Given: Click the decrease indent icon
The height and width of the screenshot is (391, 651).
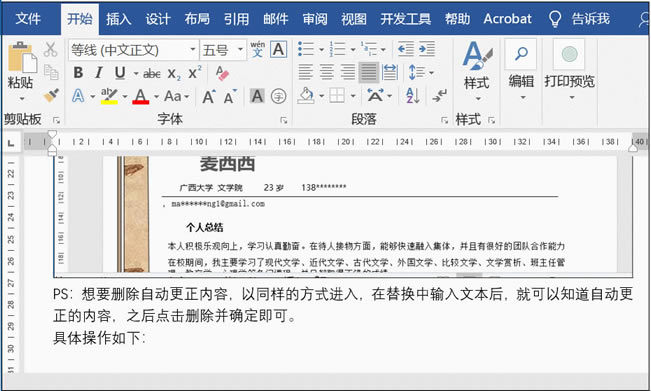Looking at the screenshot, I should point(405,49).
